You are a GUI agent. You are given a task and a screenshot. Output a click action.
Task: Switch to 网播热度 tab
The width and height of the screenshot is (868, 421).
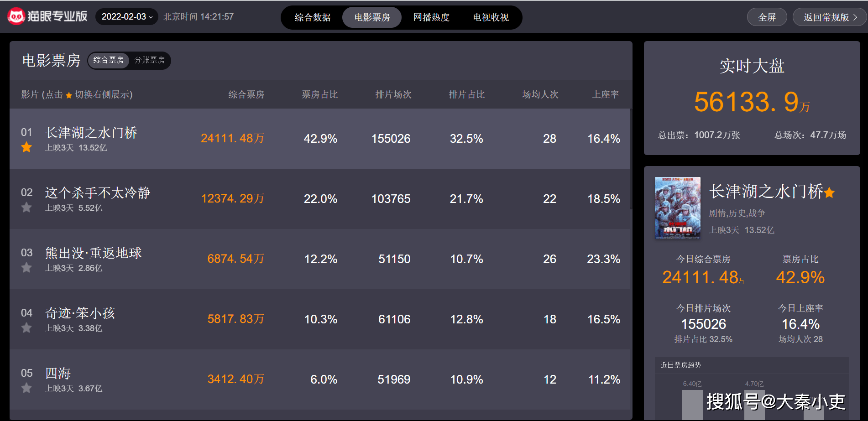[431, 17]
